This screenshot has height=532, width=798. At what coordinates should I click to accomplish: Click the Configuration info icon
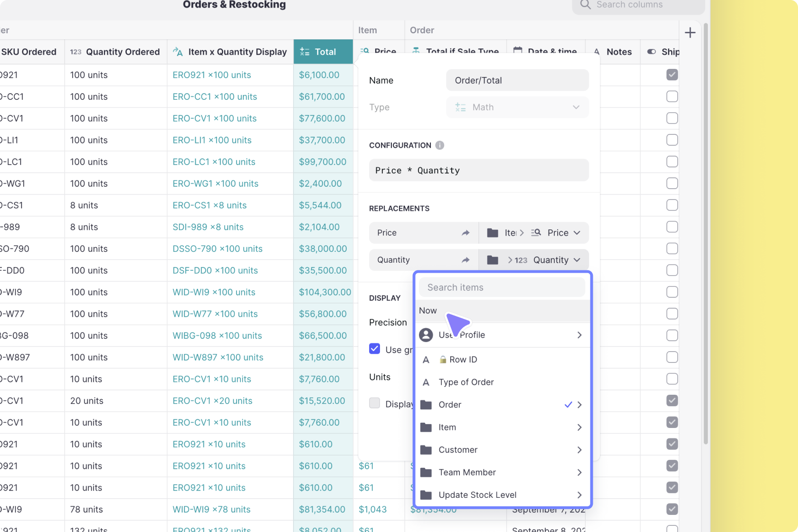tap(440, 145)
